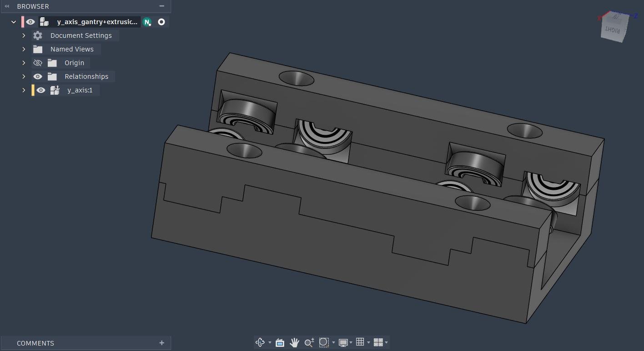Click the green N badge on root
Viewport: 644px width, 351px height.
147,22
